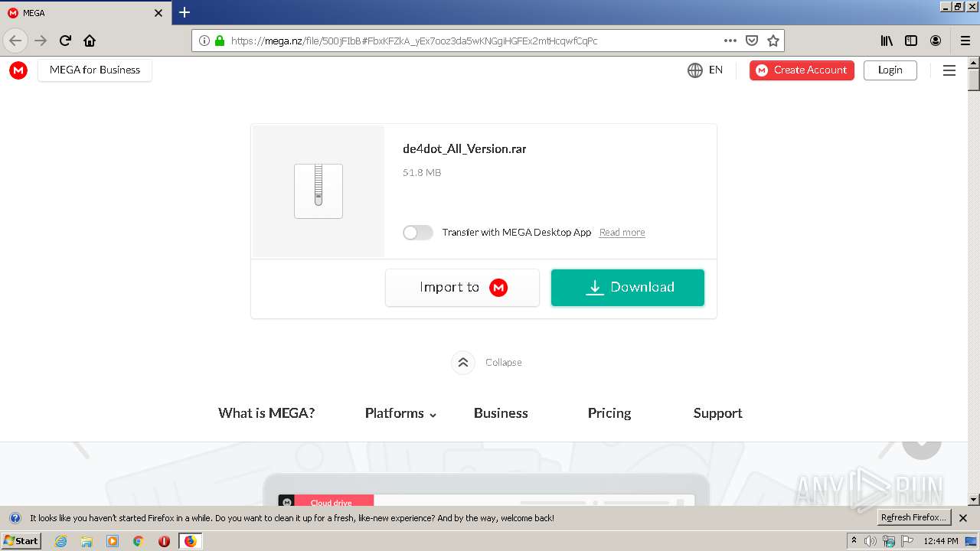980x551 pixels.
Task: Close the MEGA browser tab
Action: (x=158, y=13)
